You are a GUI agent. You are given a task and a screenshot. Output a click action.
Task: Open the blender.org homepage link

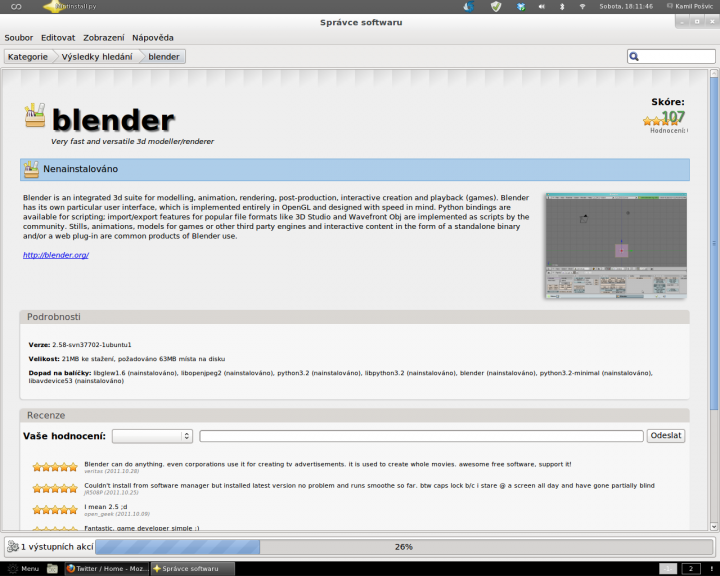point(56,255)
